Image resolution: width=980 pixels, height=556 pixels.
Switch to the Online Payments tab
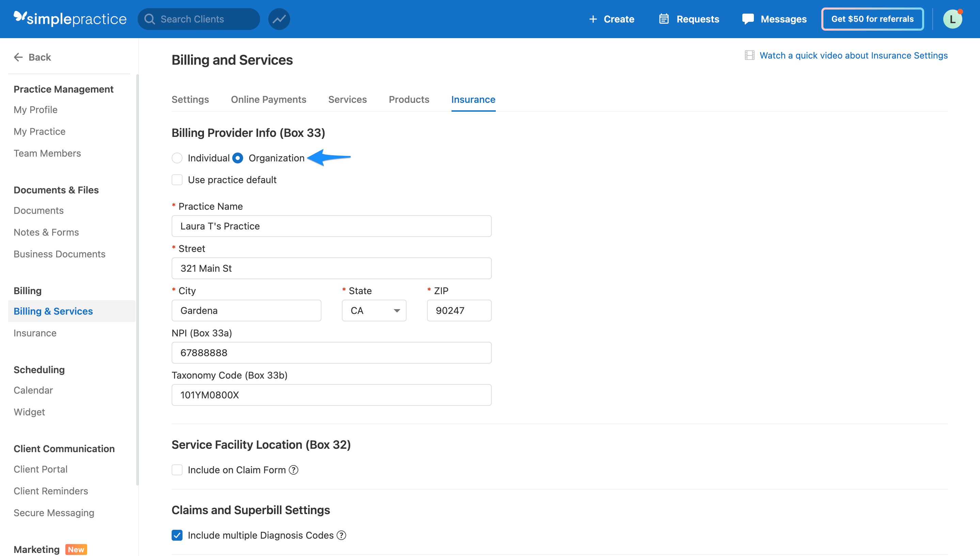[x=268, y=99]
